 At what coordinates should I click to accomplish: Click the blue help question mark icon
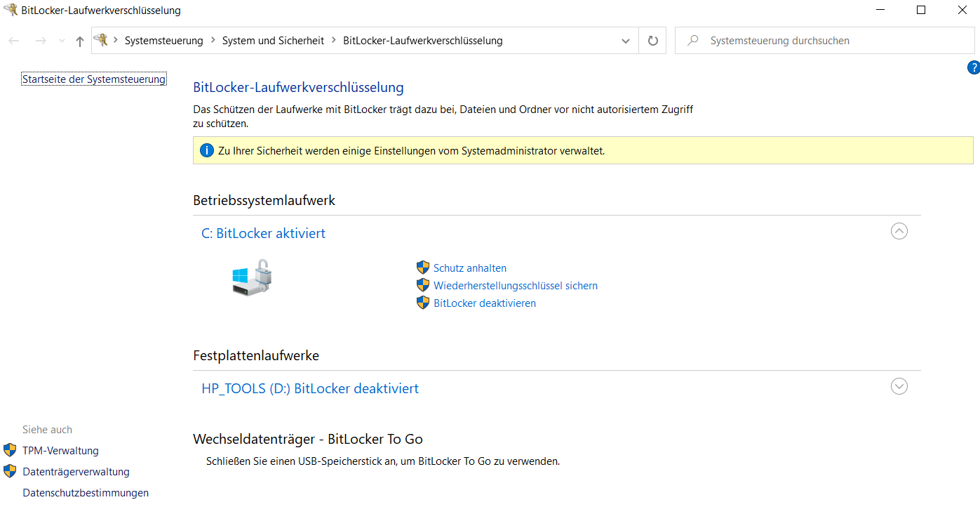pyautogui.click(x=973, y=67)
